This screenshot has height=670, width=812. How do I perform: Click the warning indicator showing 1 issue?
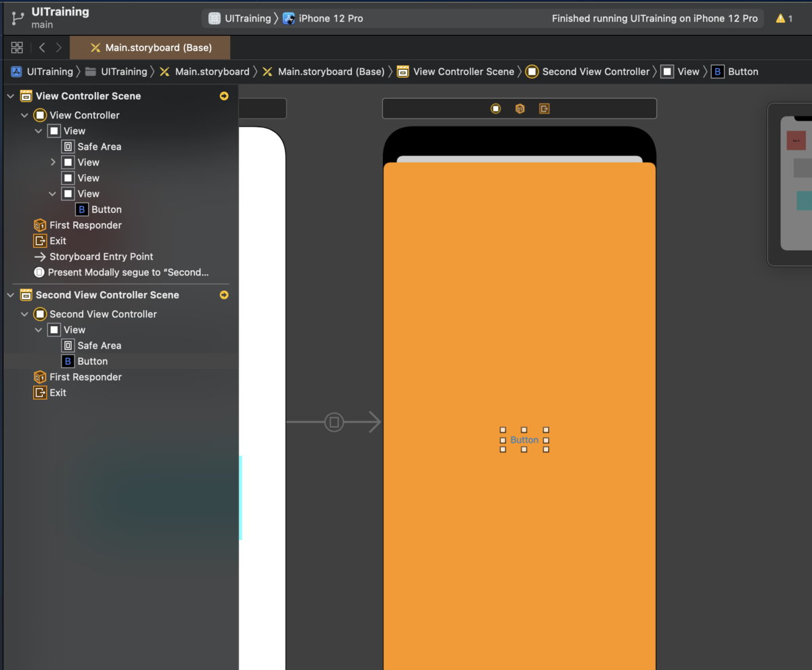coord(784,18)
